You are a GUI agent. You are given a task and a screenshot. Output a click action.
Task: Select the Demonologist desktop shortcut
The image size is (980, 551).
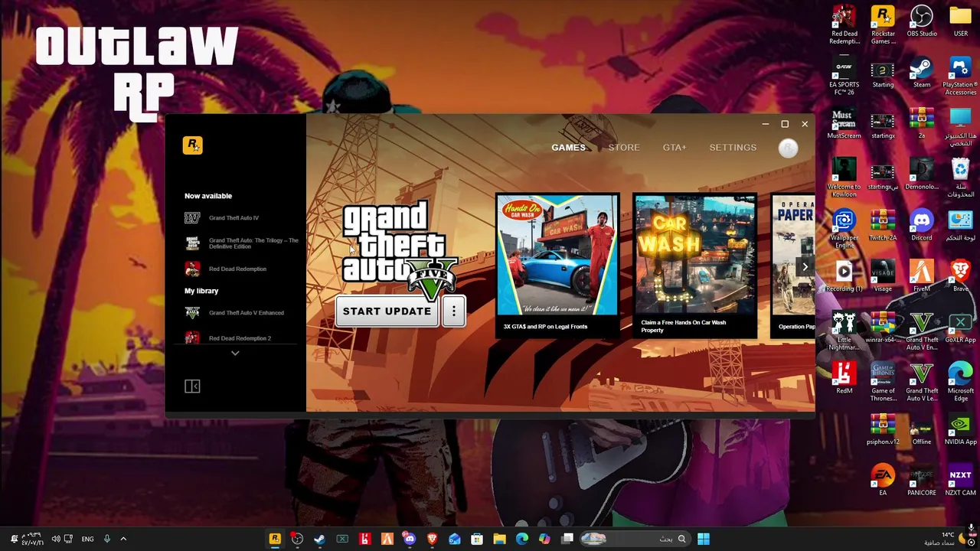[x=922, y=174]
